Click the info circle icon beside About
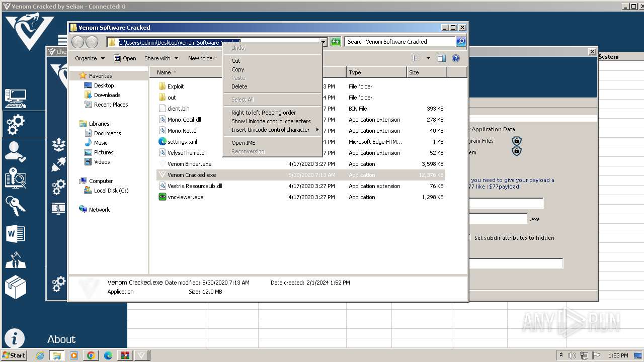The image size is (644, 362). point(15,338)
